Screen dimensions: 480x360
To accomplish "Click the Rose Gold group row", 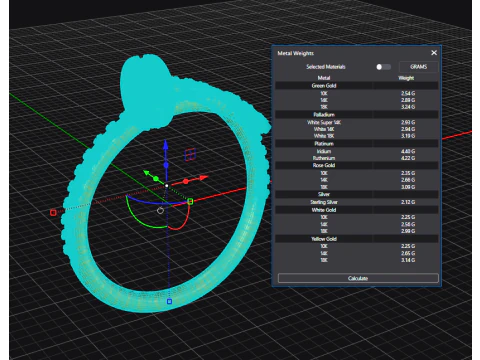I will pos(357,165).
